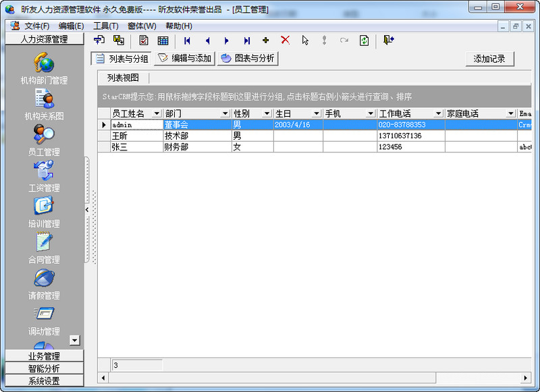Open the 窗体(W) menu
Viewport: 540px width, 392px height.
pyautogui.click(x=142, y=26)
